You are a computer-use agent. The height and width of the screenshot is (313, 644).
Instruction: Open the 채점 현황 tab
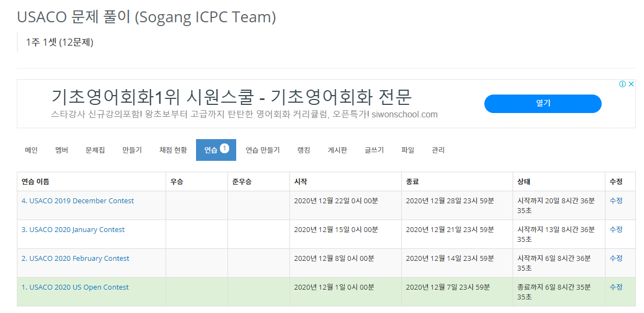(173, 150)
